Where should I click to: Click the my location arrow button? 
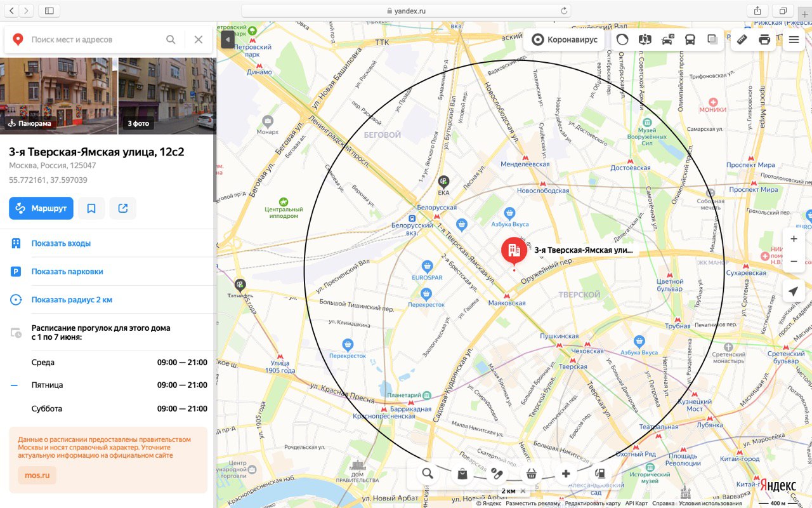(794, 291)
